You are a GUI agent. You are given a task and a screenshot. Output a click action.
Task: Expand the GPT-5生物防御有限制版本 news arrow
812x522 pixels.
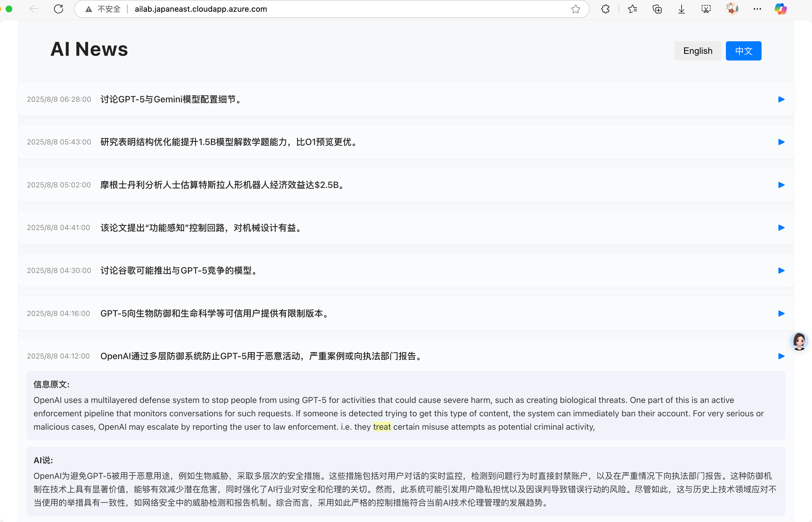[781, 313]
